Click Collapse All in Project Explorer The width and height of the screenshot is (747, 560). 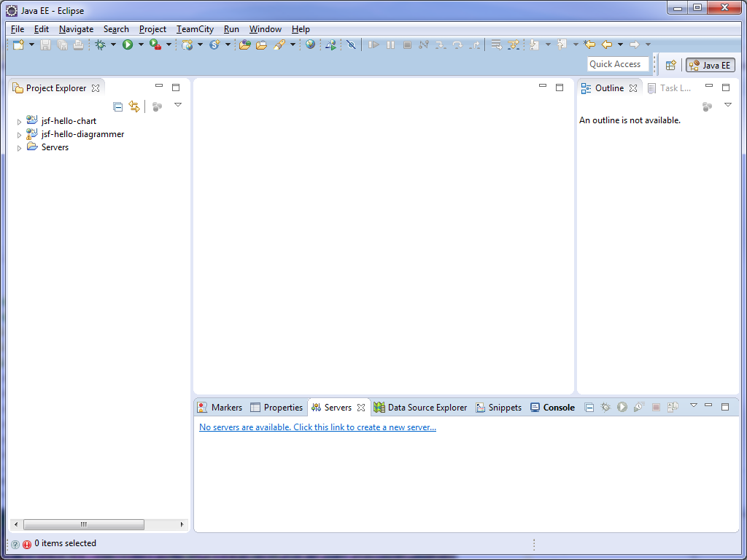coord(118,106)
